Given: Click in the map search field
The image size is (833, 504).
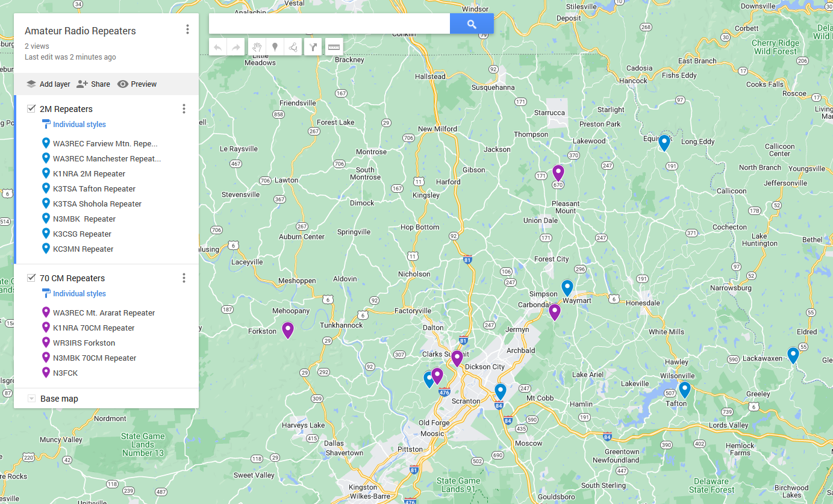Looking at the screenshot, I should [x=329, y=24].
